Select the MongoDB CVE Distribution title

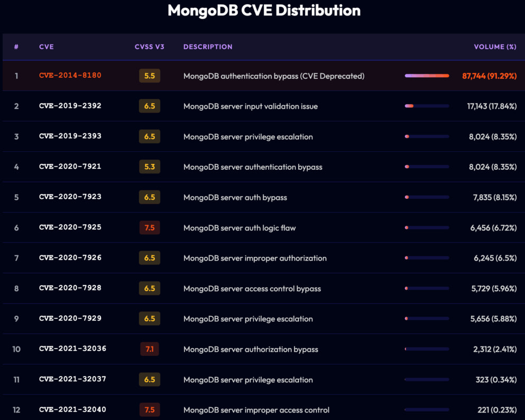point(263,10)
